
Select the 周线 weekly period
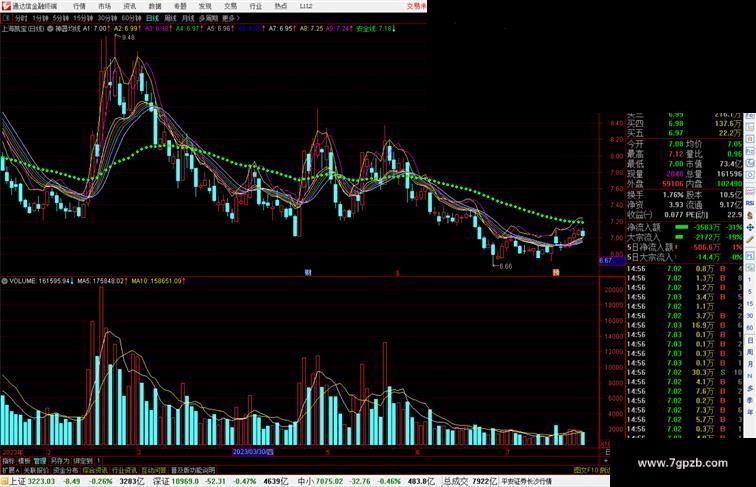[x=170, y=18]
